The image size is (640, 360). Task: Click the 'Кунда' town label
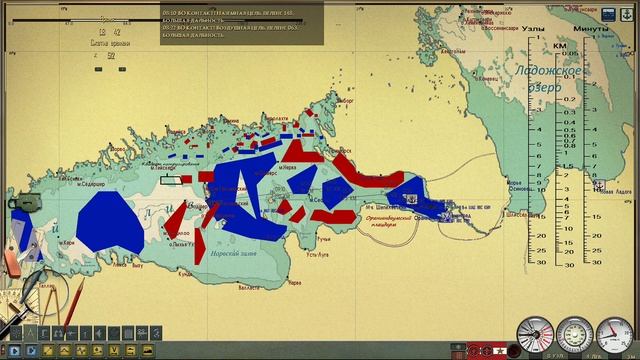185,274
